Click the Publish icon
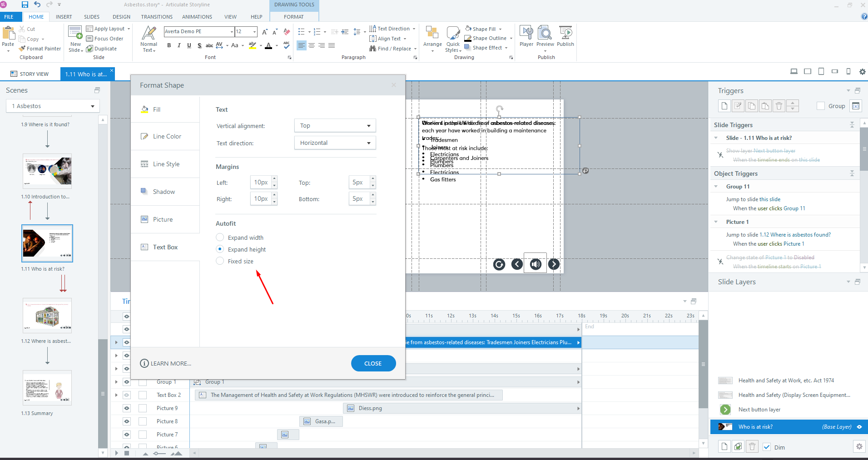 565,36
